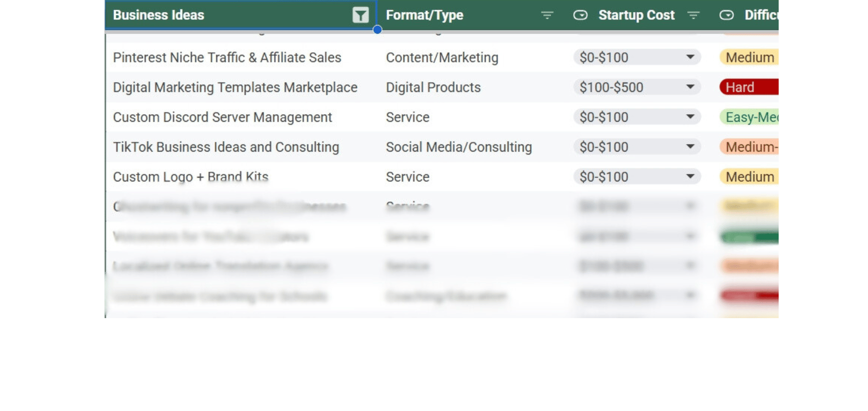Select the Startup Cost column header text
This screenshot has height=411, width=868.
pyautogui.click(x=636, y=15)
